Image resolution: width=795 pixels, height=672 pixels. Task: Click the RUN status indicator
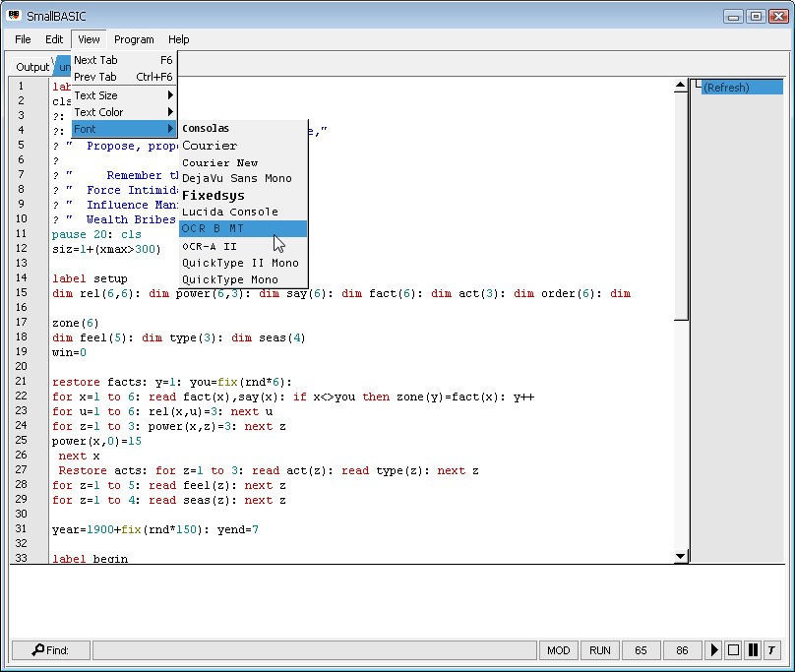(600, 650)
